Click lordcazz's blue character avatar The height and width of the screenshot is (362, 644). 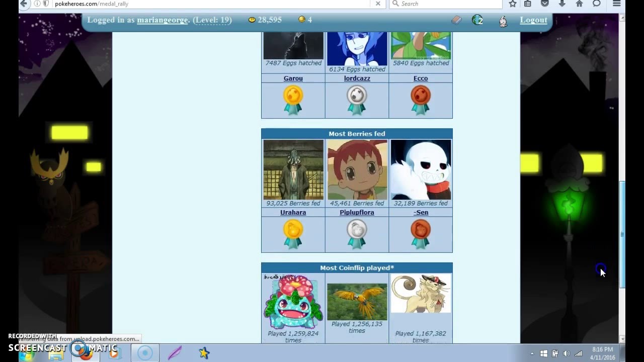pyautogui.click(x=357, y=48)
